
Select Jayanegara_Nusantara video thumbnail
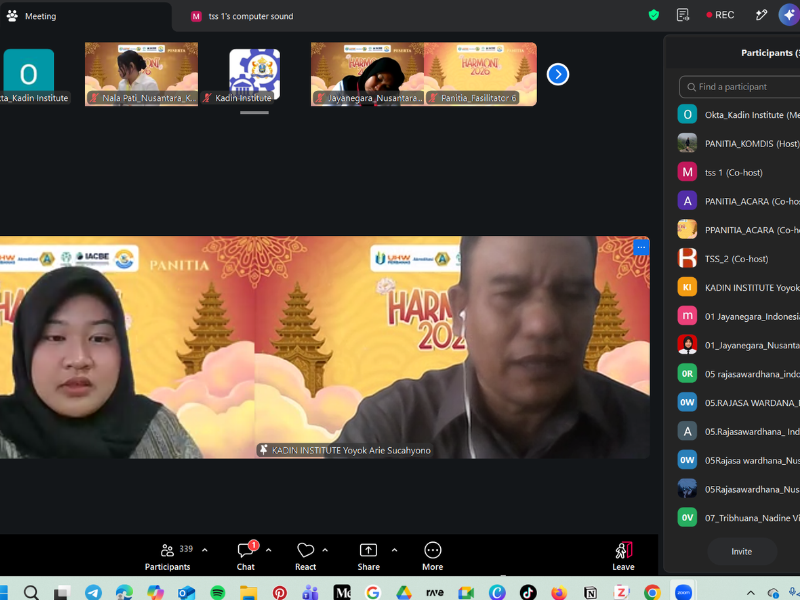(367, 74)
